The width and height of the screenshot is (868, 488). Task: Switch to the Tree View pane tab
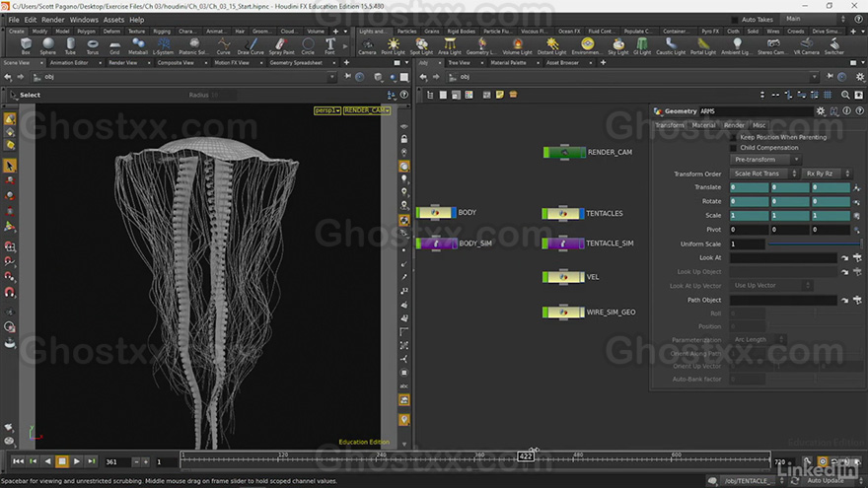460,63
